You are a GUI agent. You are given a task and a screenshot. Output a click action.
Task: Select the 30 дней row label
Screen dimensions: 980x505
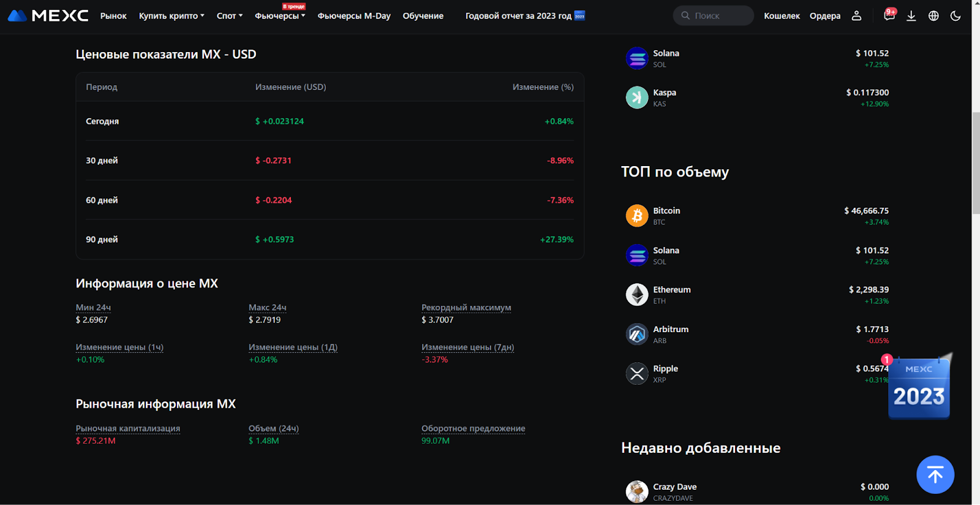[102, 161]
